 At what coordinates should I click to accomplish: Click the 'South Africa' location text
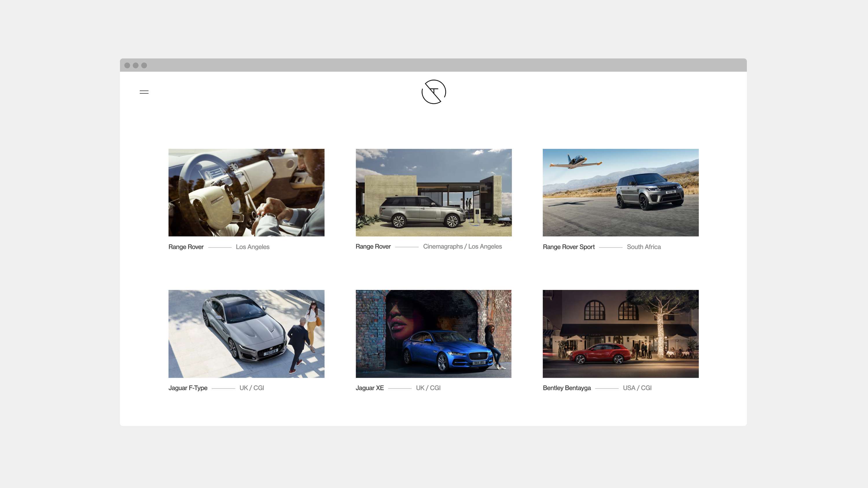coord(643,247)
